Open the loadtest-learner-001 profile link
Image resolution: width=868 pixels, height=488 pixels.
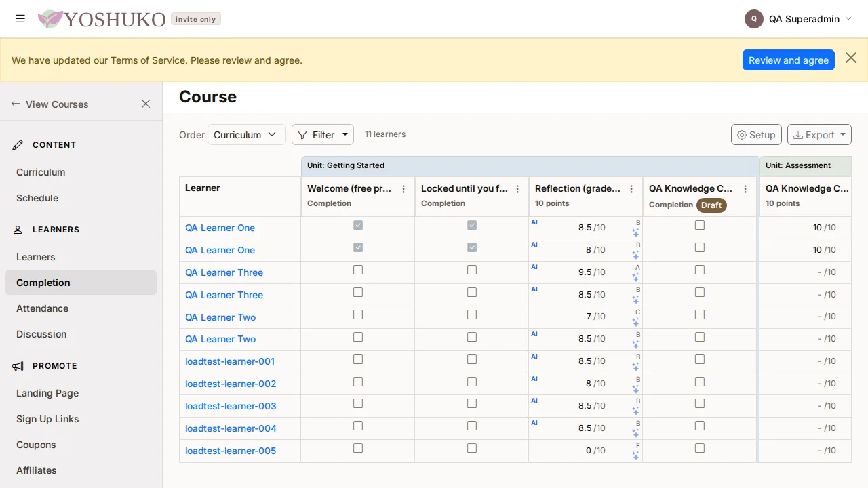tap(230, 361)
